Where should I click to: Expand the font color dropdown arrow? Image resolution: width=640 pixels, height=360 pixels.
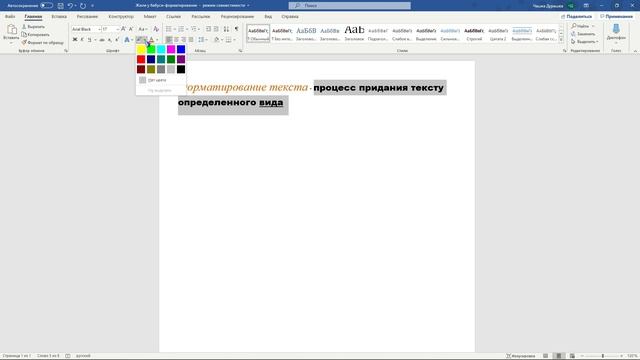tap(157, 40)
